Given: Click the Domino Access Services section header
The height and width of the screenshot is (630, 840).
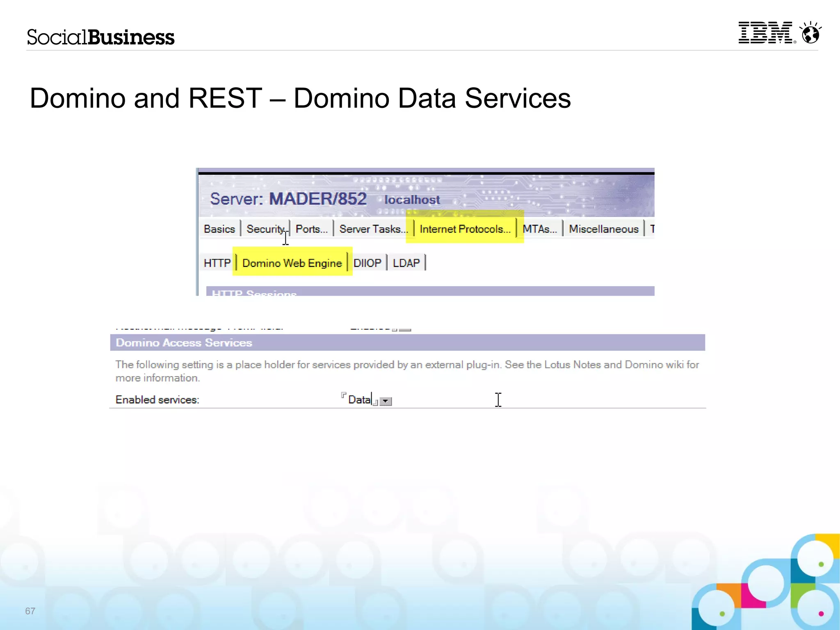Looking at the screenshot, I should point(408,342).
